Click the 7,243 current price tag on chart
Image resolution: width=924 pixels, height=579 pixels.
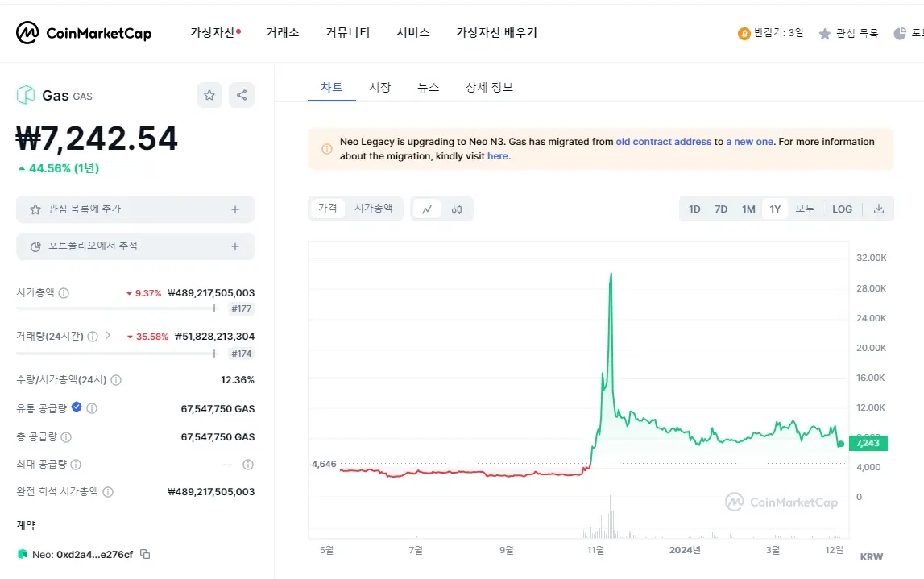point(868,443)
